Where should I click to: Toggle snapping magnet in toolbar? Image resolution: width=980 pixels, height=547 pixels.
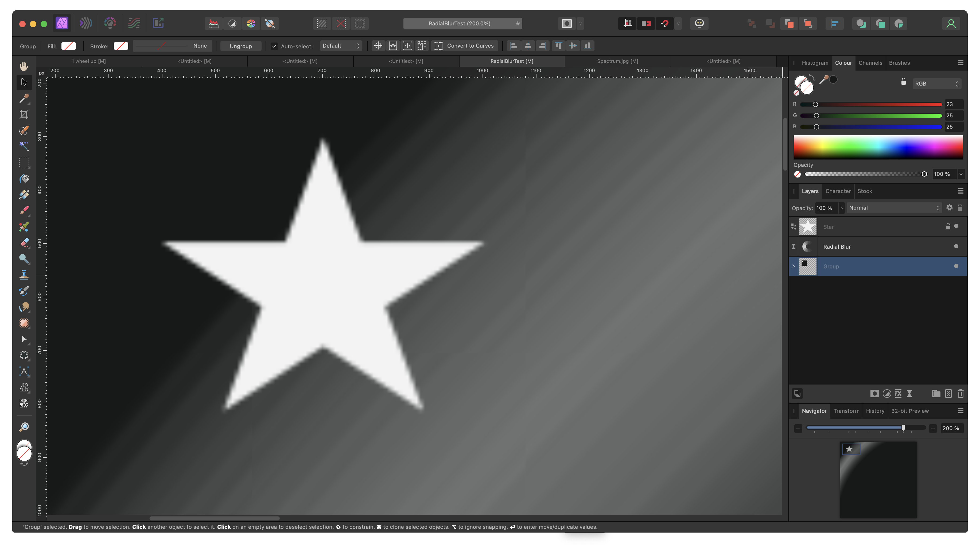coord(665,24)
